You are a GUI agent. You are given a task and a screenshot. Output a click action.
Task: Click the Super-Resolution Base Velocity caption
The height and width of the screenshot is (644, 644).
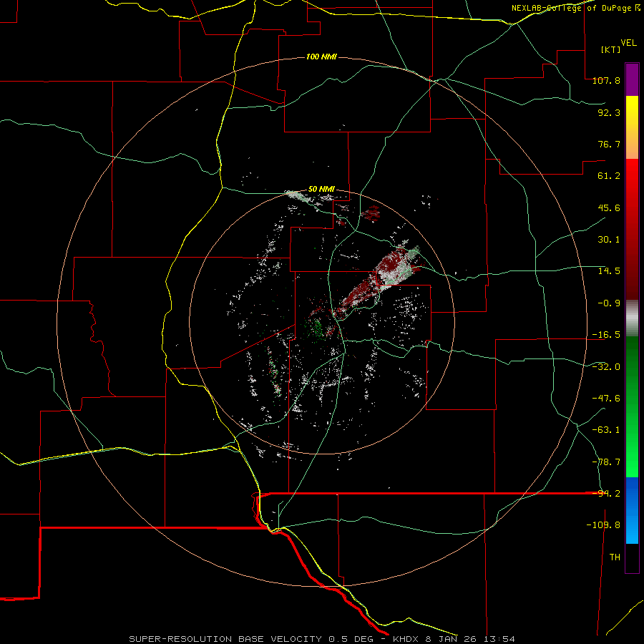click(321, 639)
